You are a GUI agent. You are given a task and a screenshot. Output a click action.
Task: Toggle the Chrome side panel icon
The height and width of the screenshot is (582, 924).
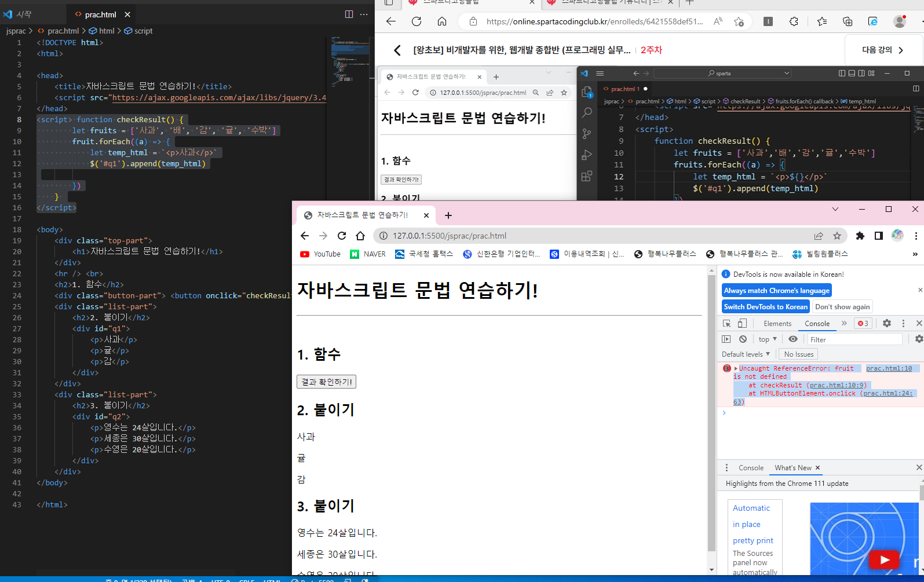click(x=879, y=236)
